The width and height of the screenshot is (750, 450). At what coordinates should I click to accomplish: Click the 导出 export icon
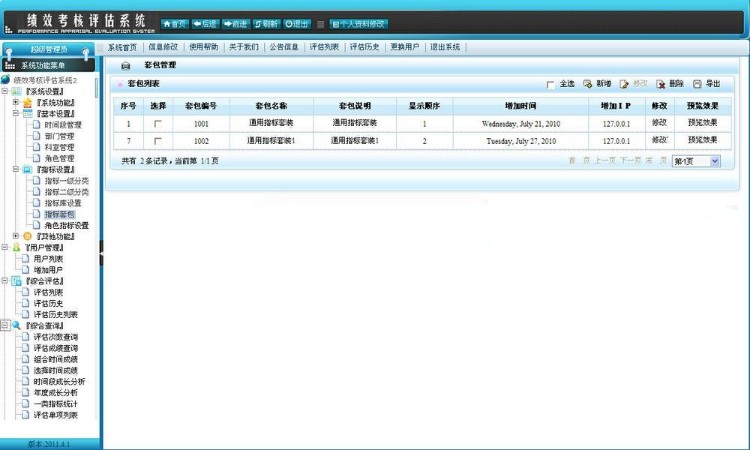coord(697,84)
